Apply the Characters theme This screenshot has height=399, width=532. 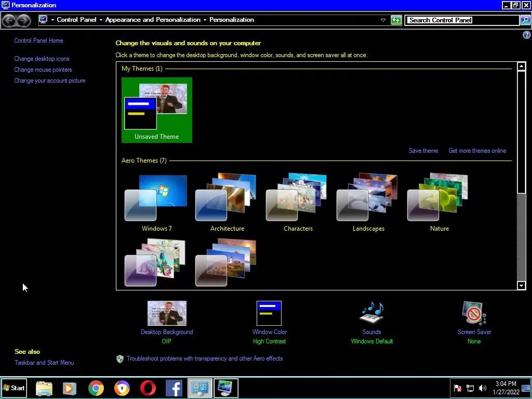click(298, 203)
